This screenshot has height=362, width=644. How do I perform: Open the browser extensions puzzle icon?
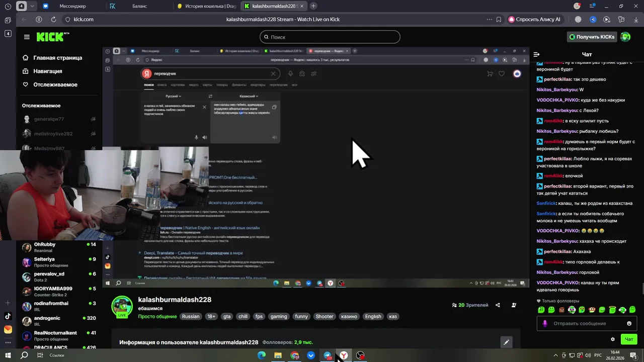click(x=621, y=19)
